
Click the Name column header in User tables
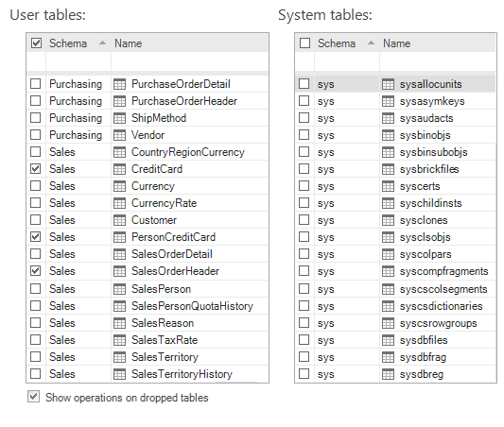tap(128, 43)
